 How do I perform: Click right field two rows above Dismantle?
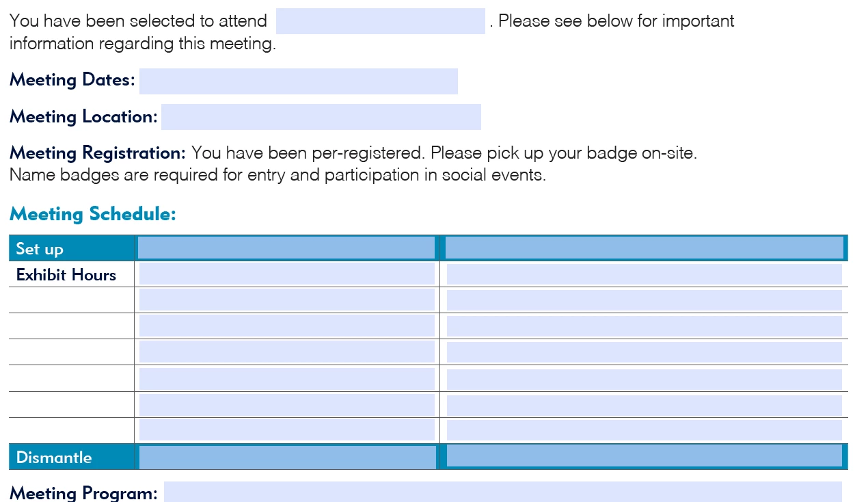(x=645, y=405)
